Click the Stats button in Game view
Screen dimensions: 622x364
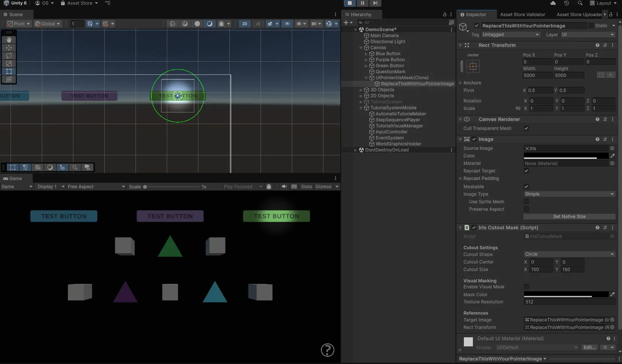point(306,187)
